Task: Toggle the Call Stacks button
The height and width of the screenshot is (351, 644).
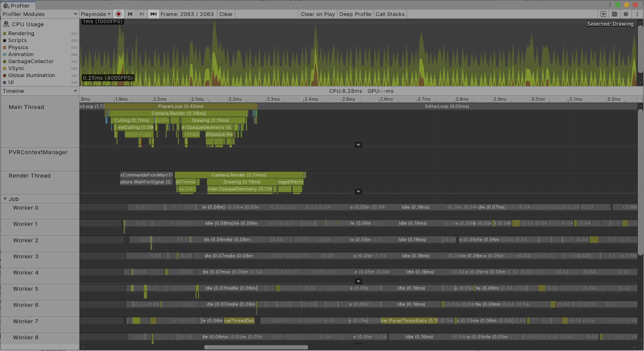Action: pyautogui.click(x=390, y=14)
